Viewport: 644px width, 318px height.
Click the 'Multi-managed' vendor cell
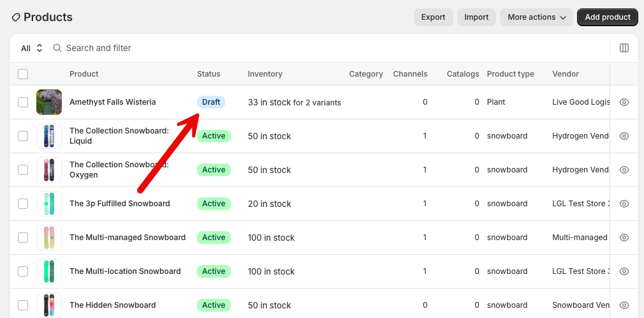tap(580, 238)
